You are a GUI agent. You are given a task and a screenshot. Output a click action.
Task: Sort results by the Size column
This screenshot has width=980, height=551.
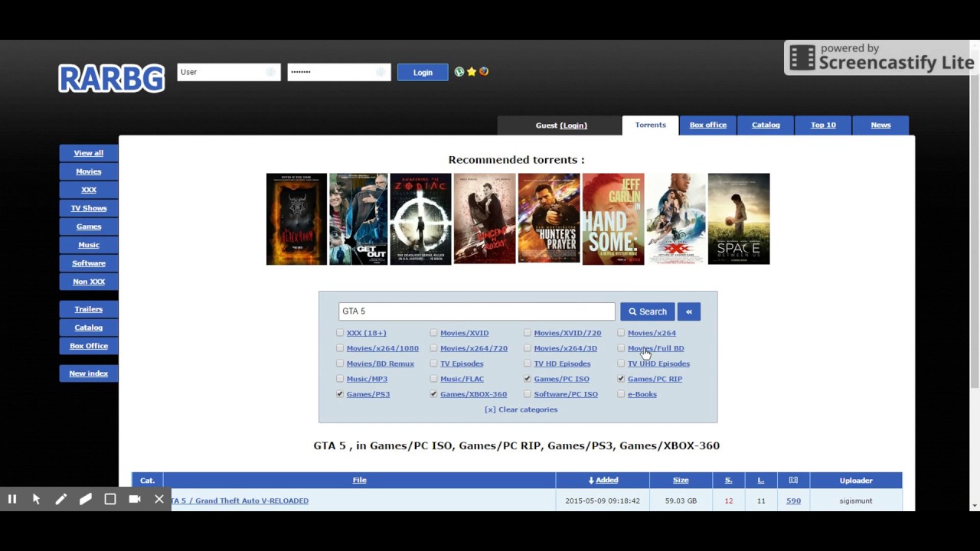coord(681,480)
